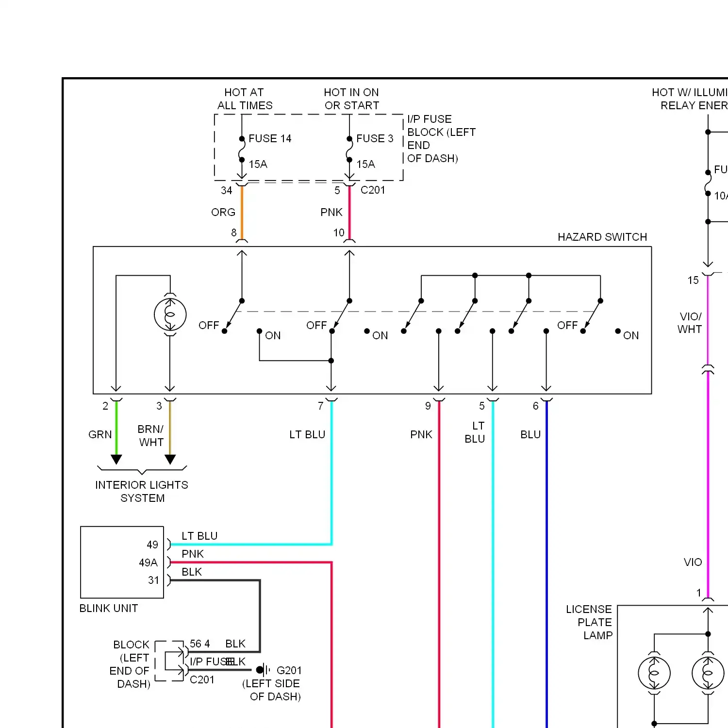Click hazard switch pin 7 label
The width and height of the screenshot is (728, 728).
(x=321, y=406)
